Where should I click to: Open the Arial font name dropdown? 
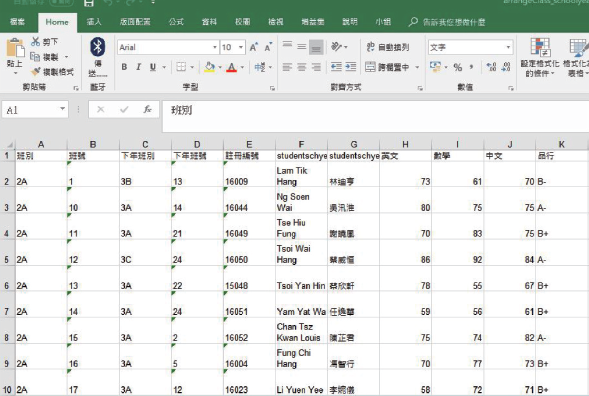[215, 47]
